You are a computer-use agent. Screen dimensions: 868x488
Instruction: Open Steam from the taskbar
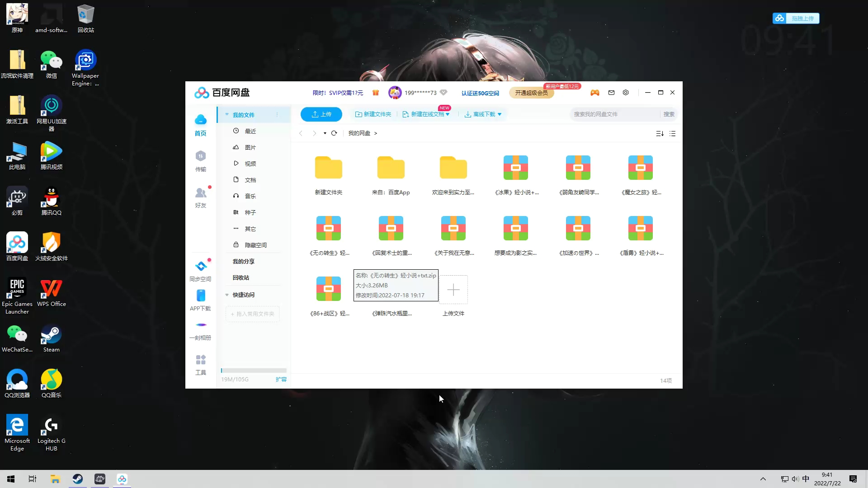point(78,479)
